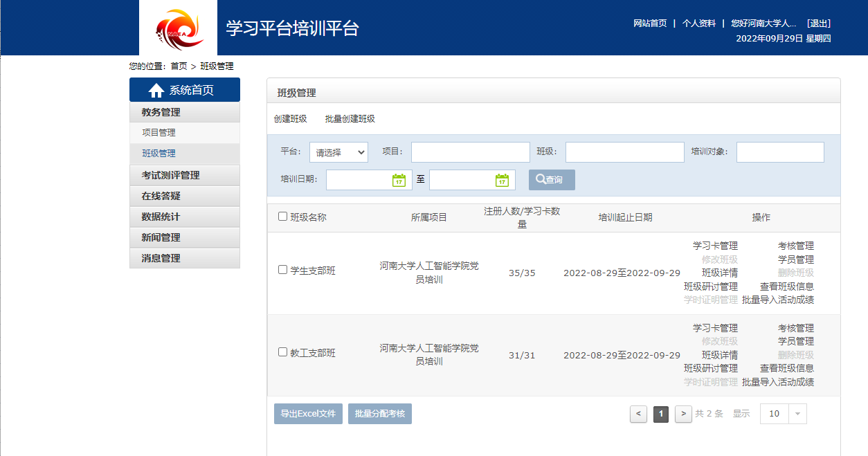This screenshot has width=868, height=456.
Task: Open the 平台 dropdown selector
Action: [338, 152]
